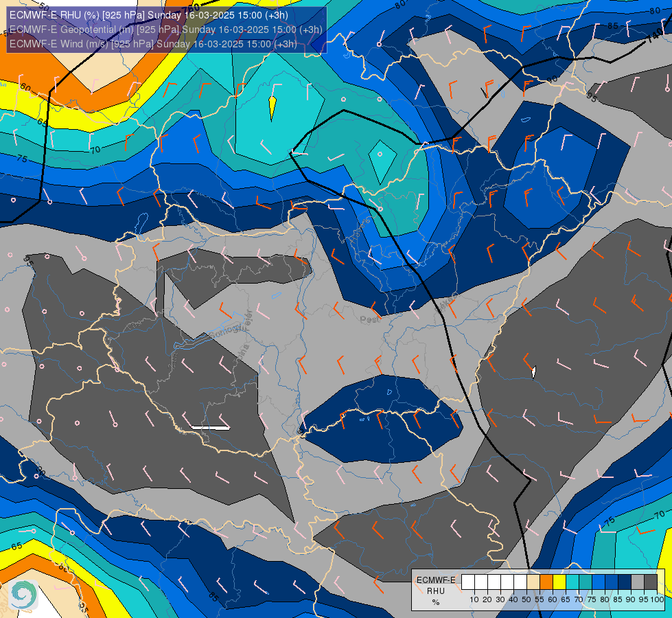Pick the teal 70-75% legend swatch
672x618 pixels.
click(586, 582)
